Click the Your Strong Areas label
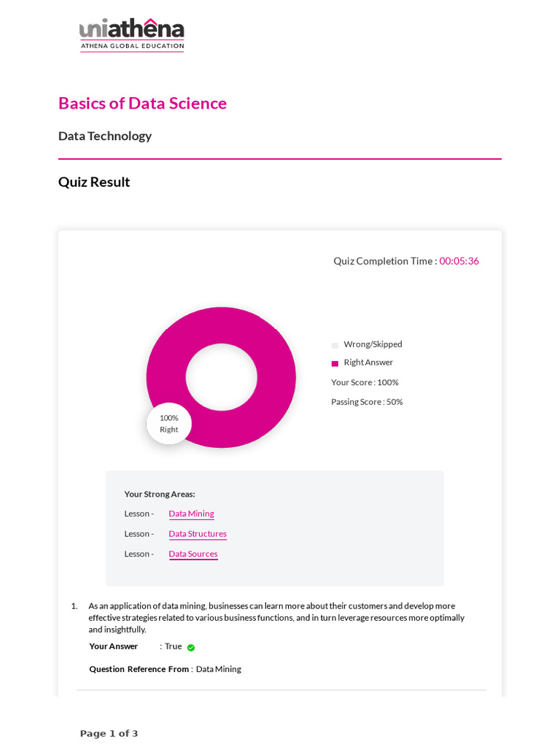560x747 pixels. click(x=160, y=494)
